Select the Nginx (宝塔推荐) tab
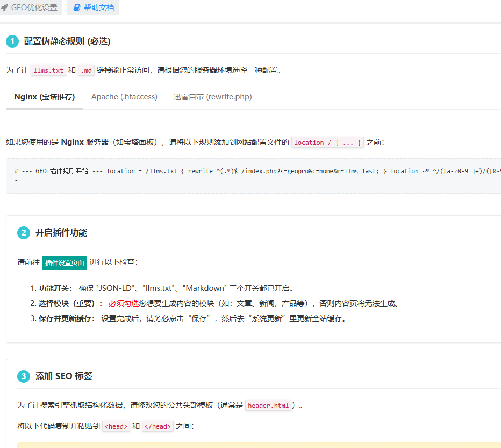 [45, 97]
